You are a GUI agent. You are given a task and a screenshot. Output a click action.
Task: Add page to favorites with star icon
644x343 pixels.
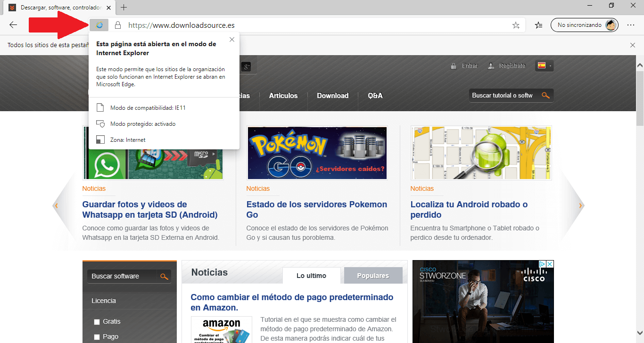[x=516, y=25]
